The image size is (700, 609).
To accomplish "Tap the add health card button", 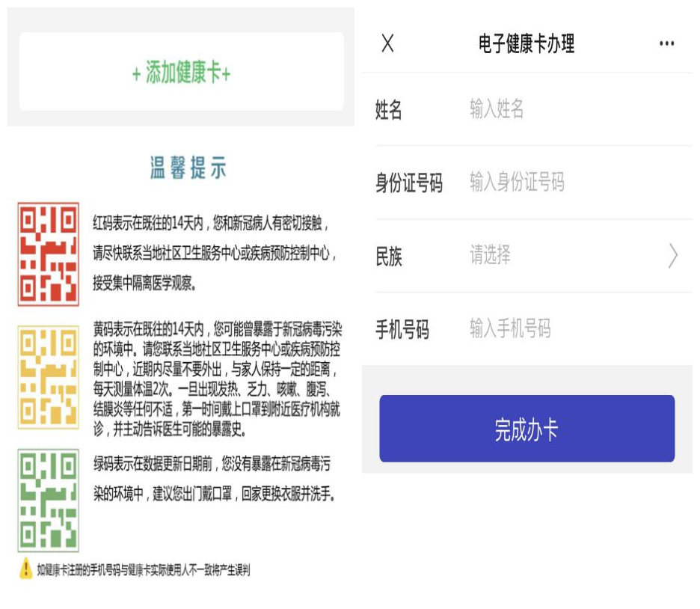I will pyautogui.click(x=181, y=71).
